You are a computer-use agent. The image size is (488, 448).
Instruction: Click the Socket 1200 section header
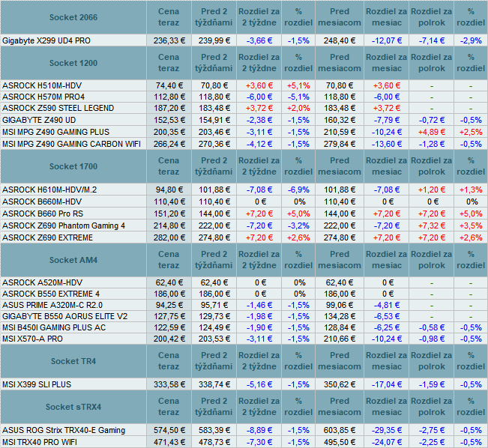(73, 63)
